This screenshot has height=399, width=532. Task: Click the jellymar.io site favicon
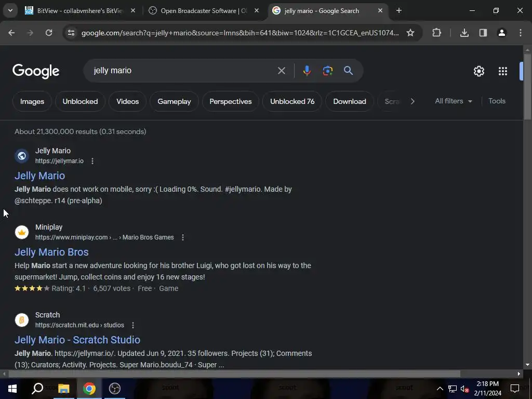22,156
